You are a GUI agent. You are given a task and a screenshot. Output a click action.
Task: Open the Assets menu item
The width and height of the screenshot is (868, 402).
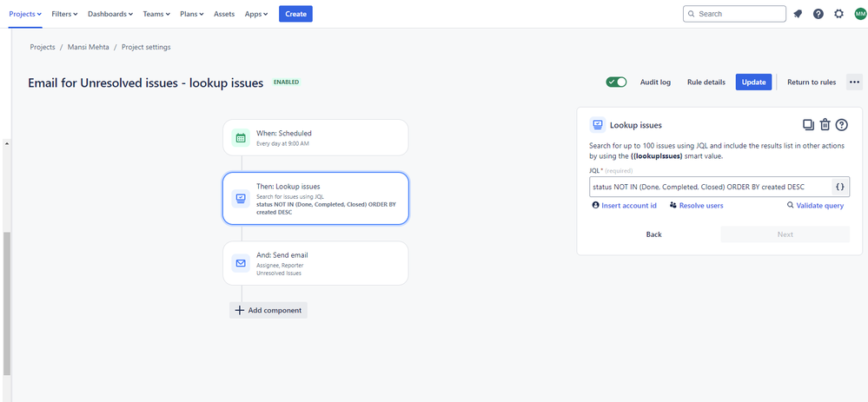pyautogui.click(x=224, y=14)
